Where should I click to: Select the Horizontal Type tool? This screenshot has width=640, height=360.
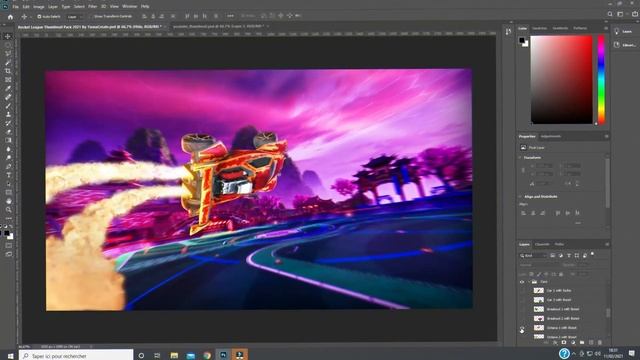coord(8,175)
